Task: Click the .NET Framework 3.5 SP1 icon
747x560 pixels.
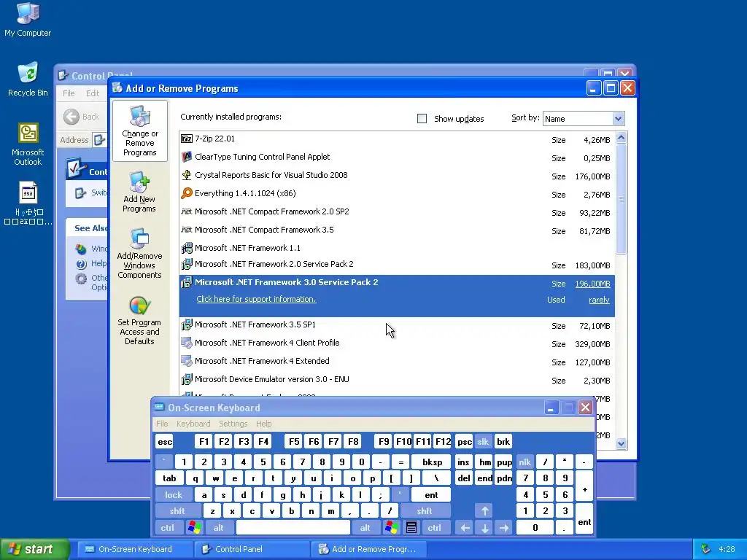Action: point(187,324)
